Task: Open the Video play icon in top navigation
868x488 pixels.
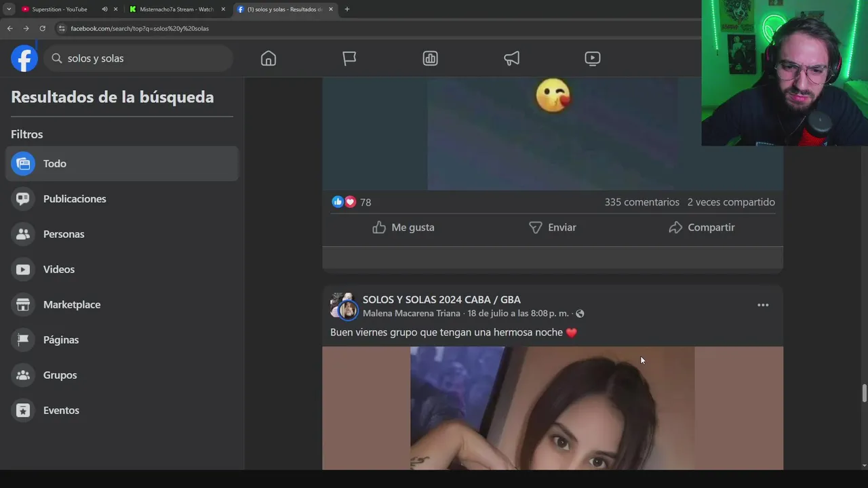Action: pyautogui.click(x=593, y=58)
